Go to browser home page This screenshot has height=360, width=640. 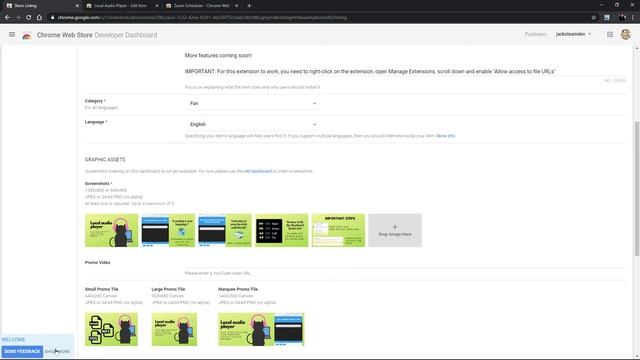coord(39,18)
